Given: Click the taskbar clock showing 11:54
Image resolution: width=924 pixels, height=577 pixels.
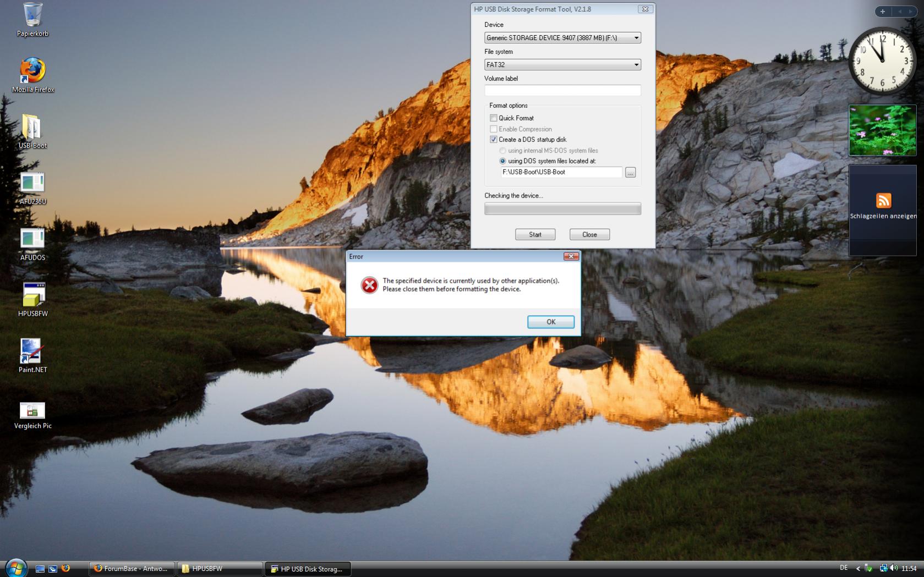Looking at the screenshot, I should [909, 569].
